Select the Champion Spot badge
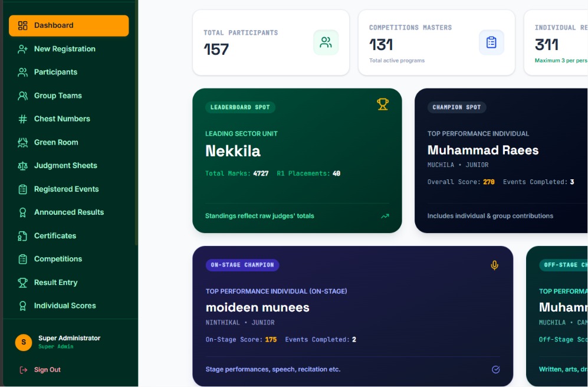The width and height of the screenshot is (588, 387). tap(456, 107)
